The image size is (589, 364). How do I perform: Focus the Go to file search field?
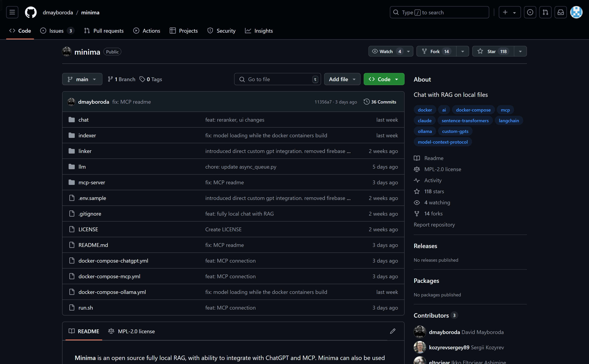[277, 79]
